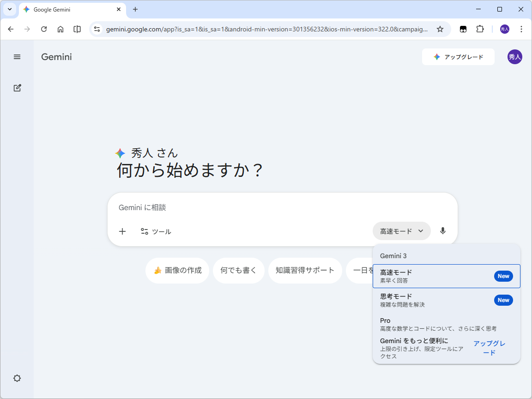Select 高速モード option in the model menu
This screenshot has width=532, height=399.
pyautogui.click(x=446, y=276)
